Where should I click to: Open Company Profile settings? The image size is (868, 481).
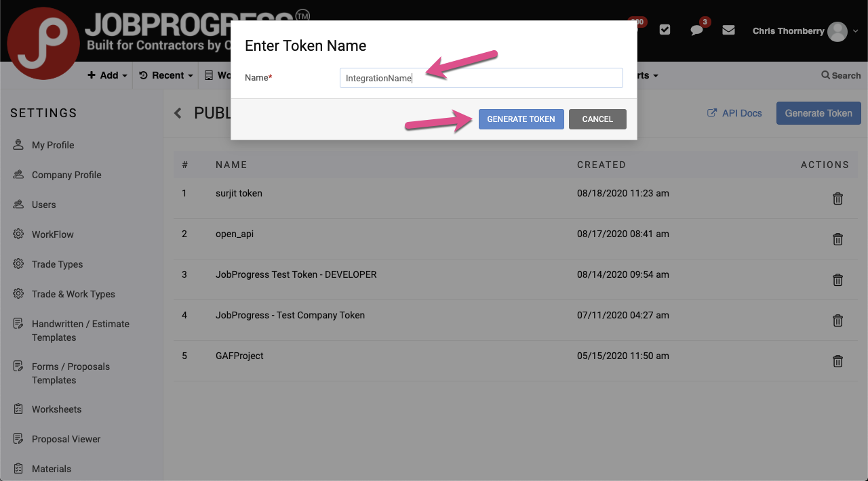66,175
